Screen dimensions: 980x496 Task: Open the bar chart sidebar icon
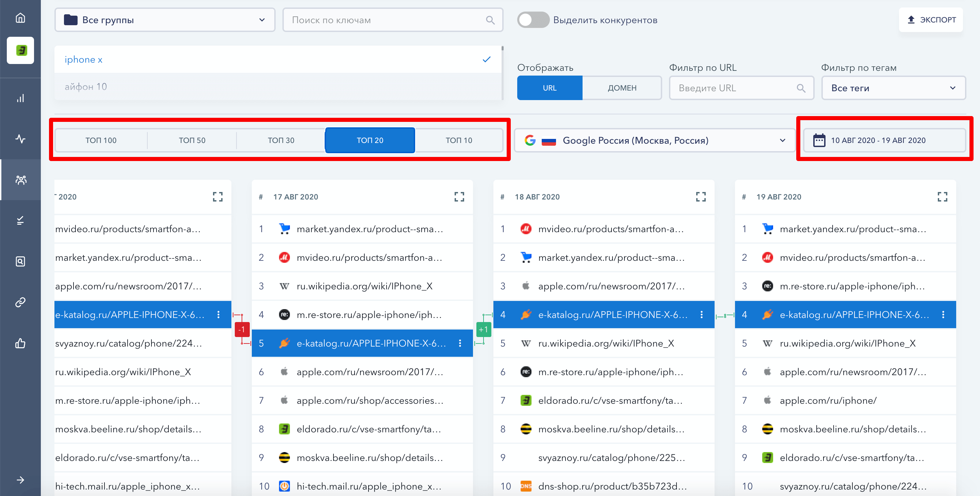(20, 98)
